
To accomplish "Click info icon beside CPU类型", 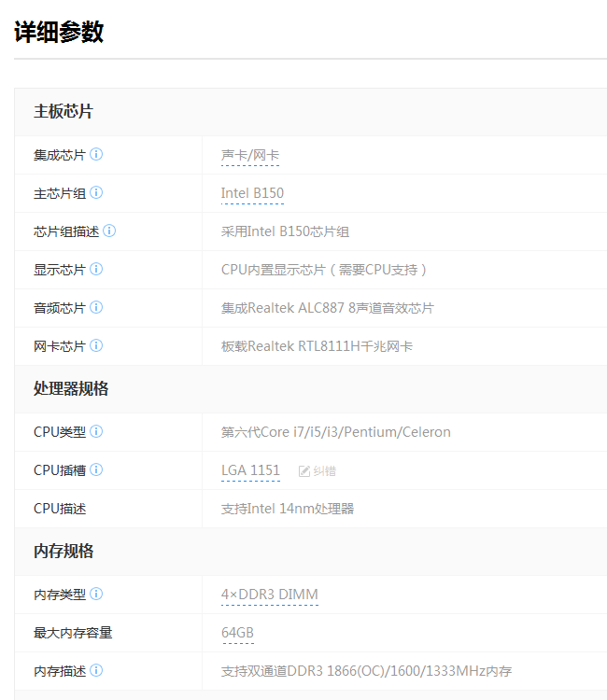I will (x=96, y=431).
